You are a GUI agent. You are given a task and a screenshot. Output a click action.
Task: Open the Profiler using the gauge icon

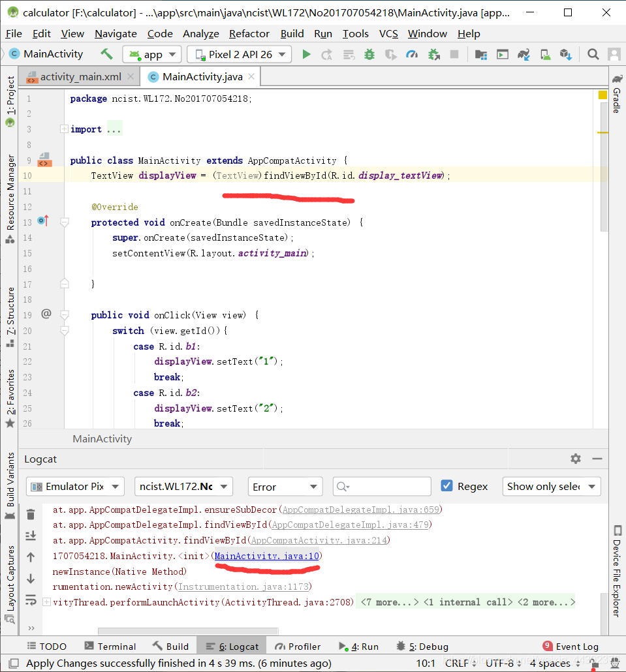pos(413,54)
